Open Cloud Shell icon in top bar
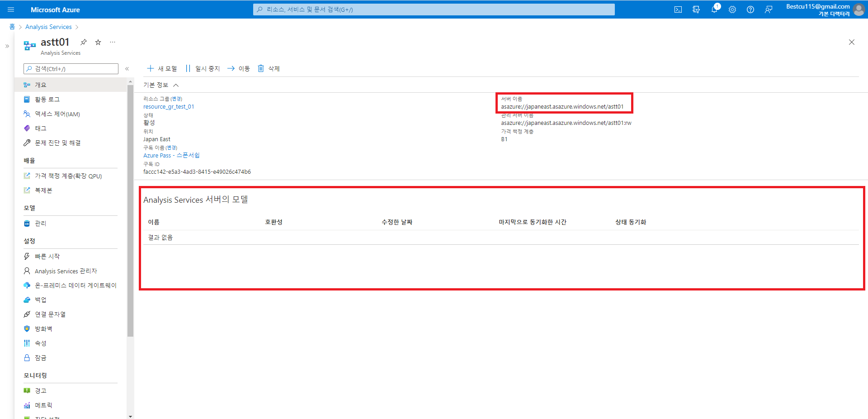868x419 pixels. point(678,10)
